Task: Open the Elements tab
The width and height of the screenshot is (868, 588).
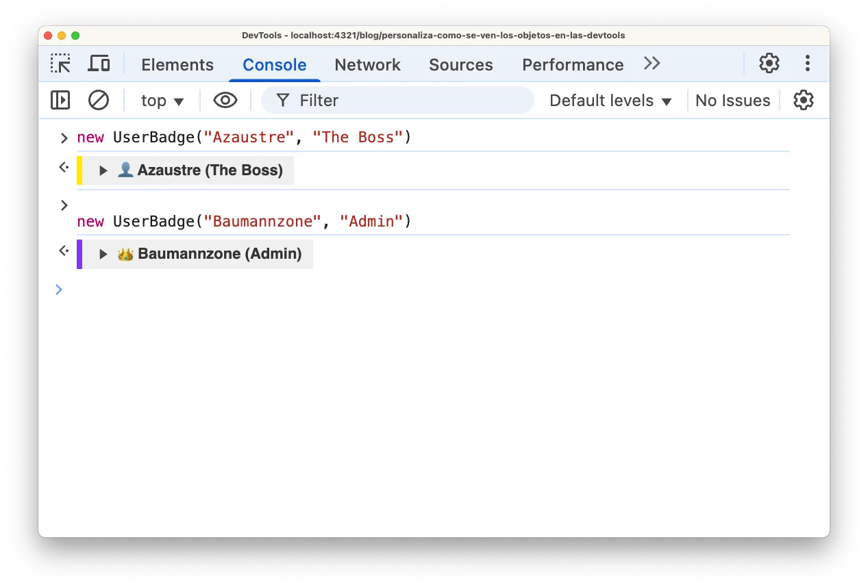Action: click(177, 65)
